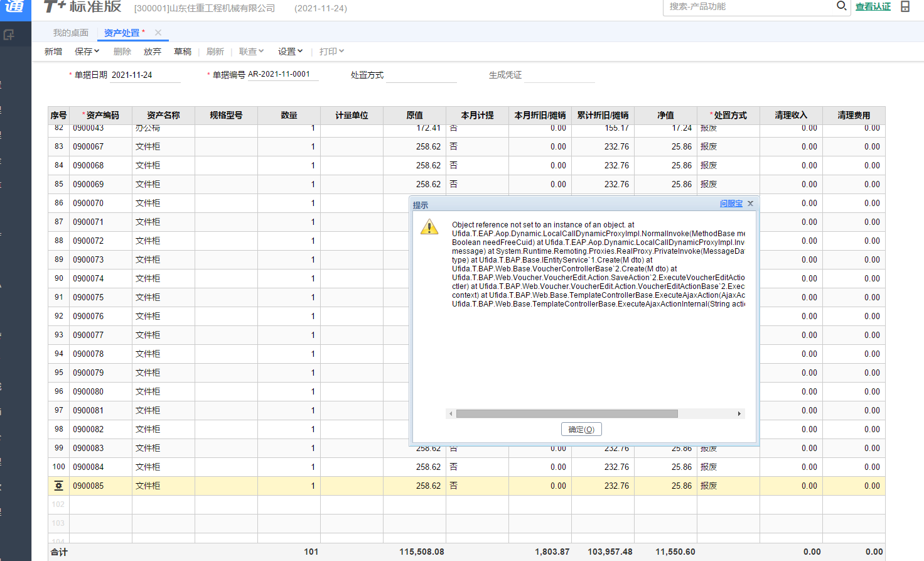Click the sidebar new window icon

click(9, 35)
